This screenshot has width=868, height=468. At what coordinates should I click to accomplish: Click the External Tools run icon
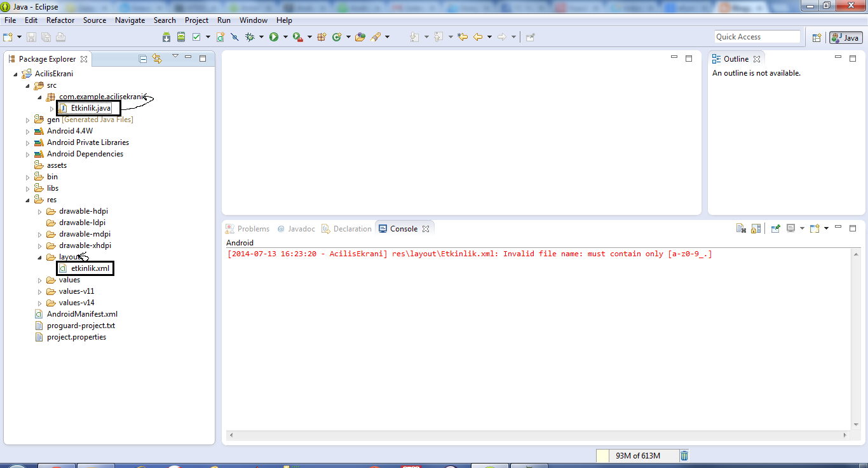click(297, 37)
